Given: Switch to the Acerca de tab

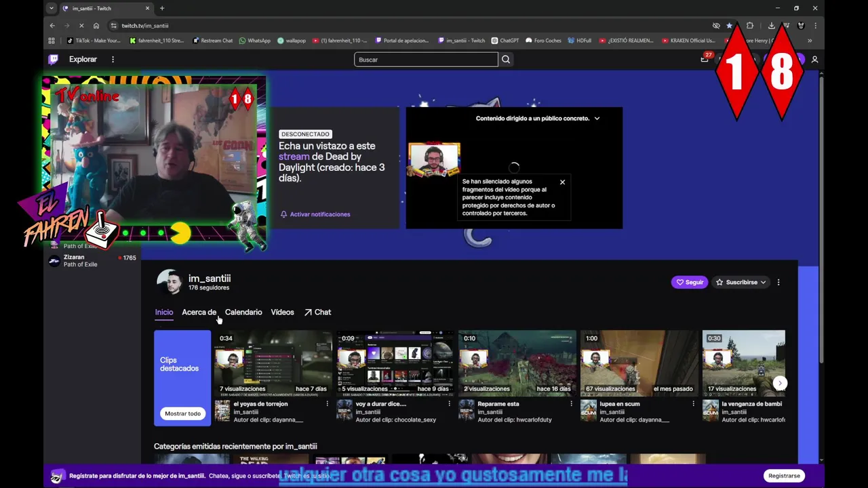Looking at the screenshot, I should point(199,312).
